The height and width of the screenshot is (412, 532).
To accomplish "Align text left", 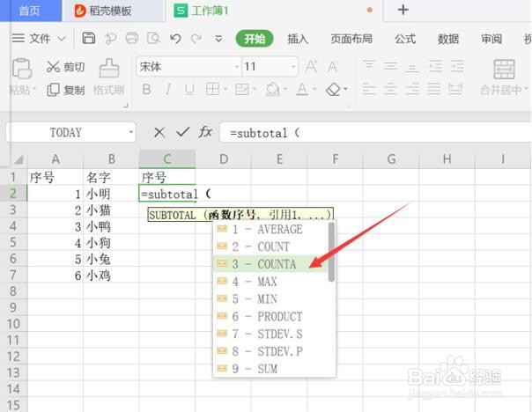I will 369,89.
